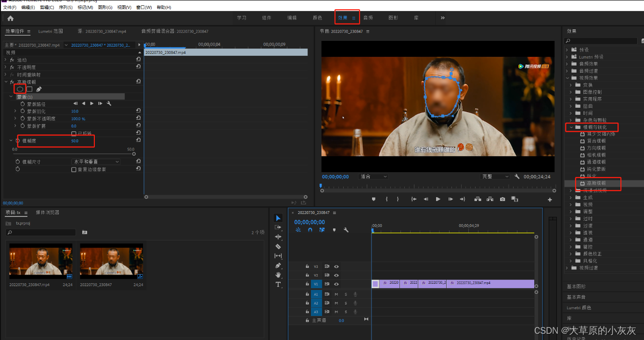
Task: Expand the 运动 effect properties
Action: point(5,60)
